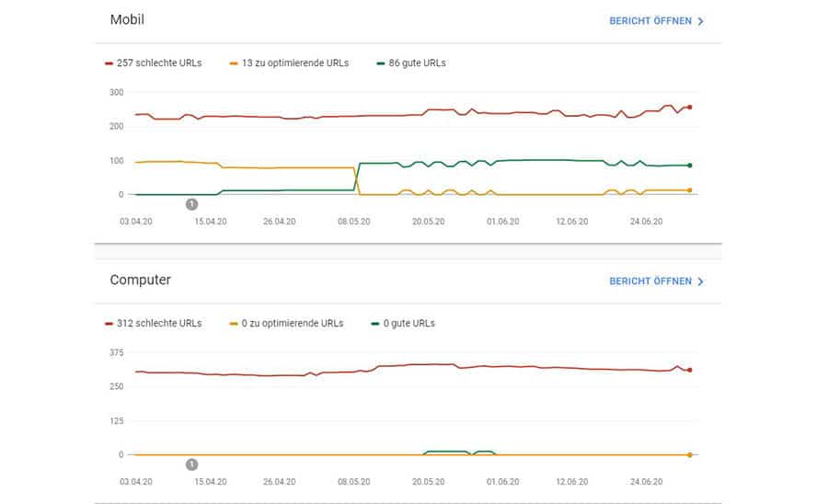Click the green endpoint dot on Mobil chart
817x504 pixels.
click(690, 166)
